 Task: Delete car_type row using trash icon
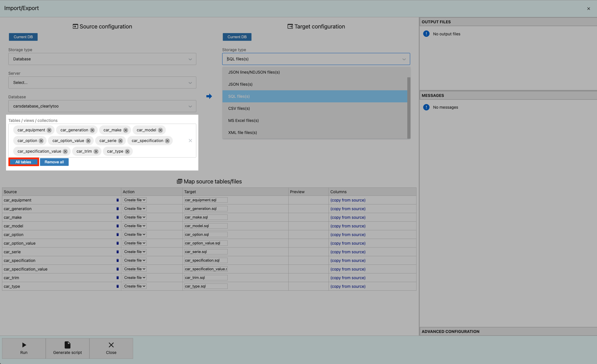118,286
